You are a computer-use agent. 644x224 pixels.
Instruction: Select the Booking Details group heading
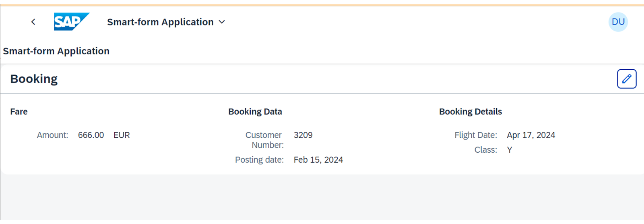tap(471, 112)
